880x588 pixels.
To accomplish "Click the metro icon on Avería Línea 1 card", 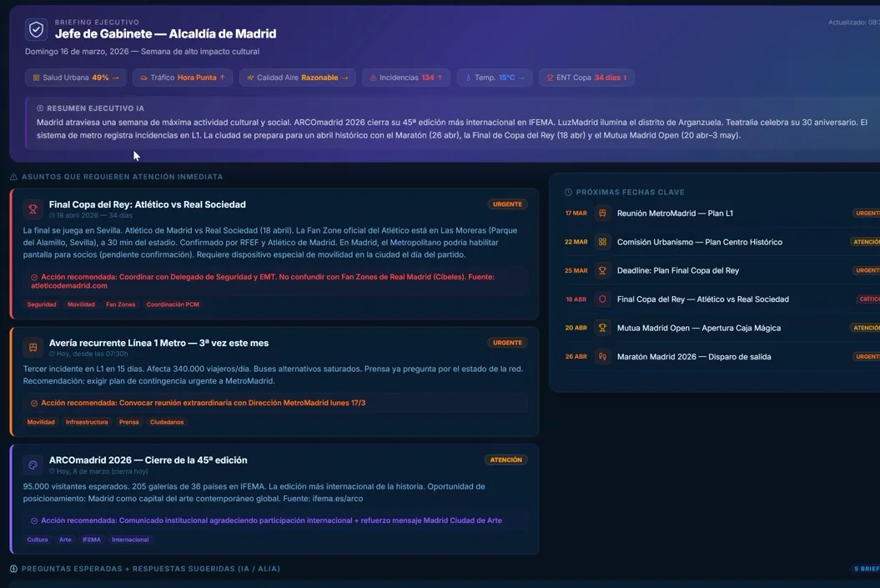I will tap(33, 347).
